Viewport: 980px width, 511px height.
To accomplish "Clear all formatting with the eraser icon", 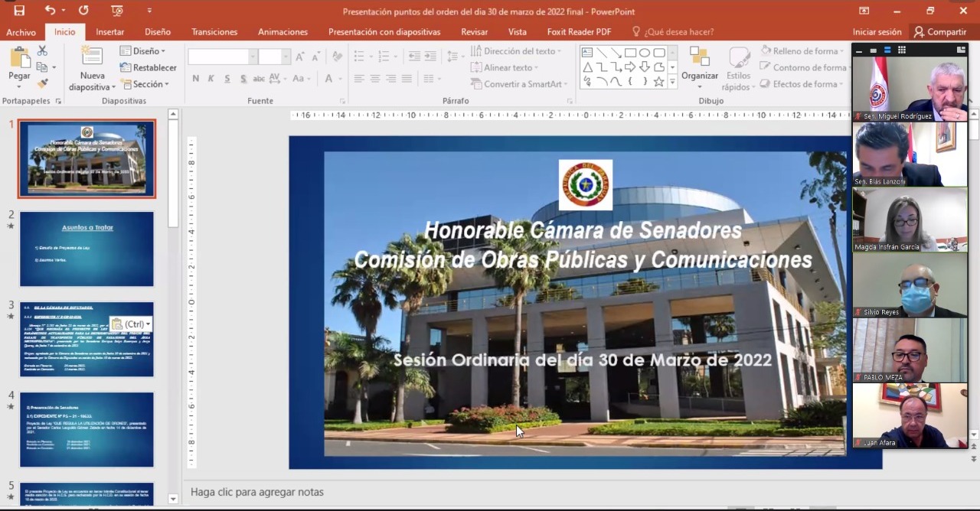I will click(x=337, y=57).
